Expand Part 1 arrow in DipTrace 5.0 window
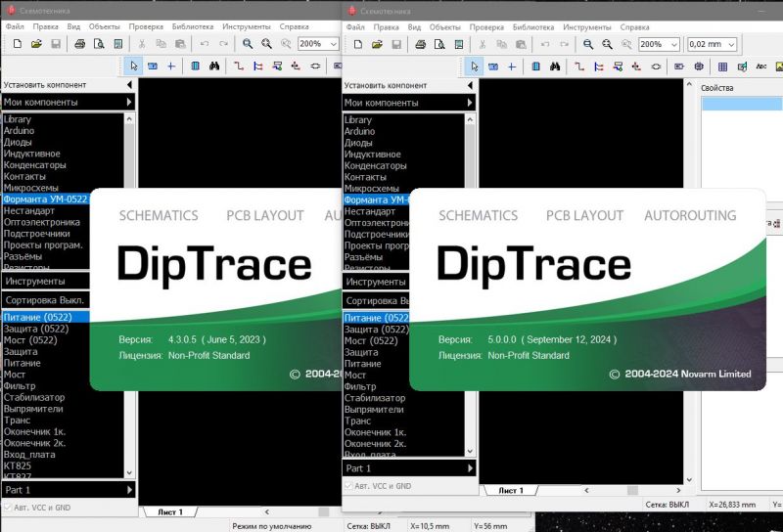 470,468
